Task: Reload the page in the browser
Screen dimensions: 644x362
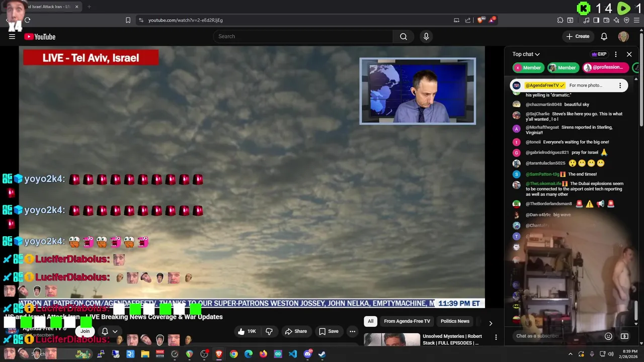Action: coord(28,20)
